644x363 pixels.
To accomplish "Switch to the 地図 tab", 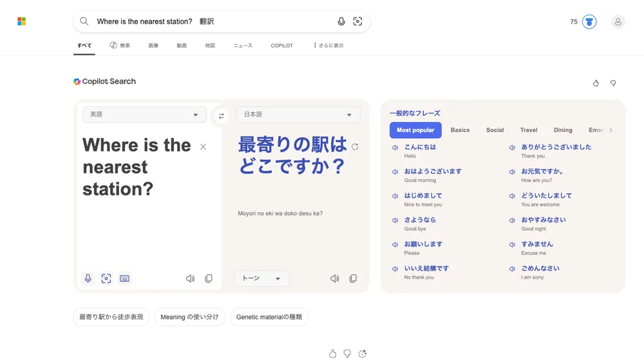I will [210, 45].
